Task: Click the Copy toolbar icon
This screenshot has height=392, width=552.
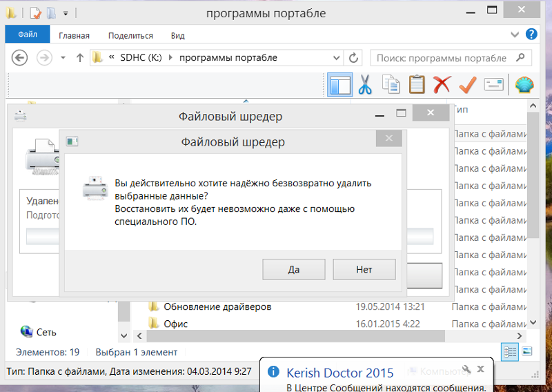Action: click(391, 85)
